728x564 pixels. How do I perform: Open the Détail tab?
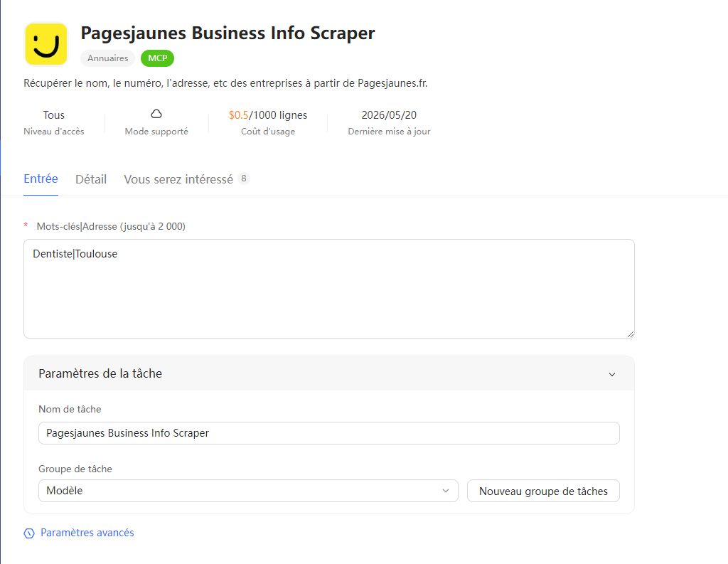[x=91, y=179]
